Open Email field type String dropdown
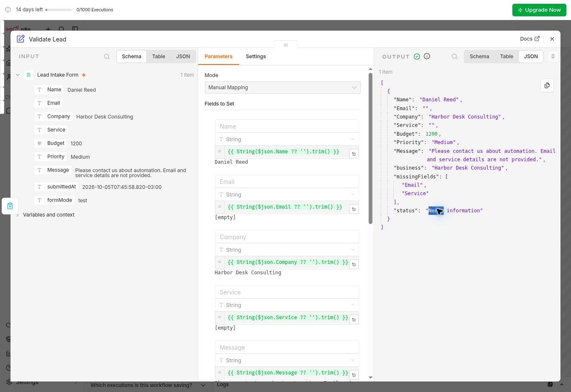 pos(287,195)
